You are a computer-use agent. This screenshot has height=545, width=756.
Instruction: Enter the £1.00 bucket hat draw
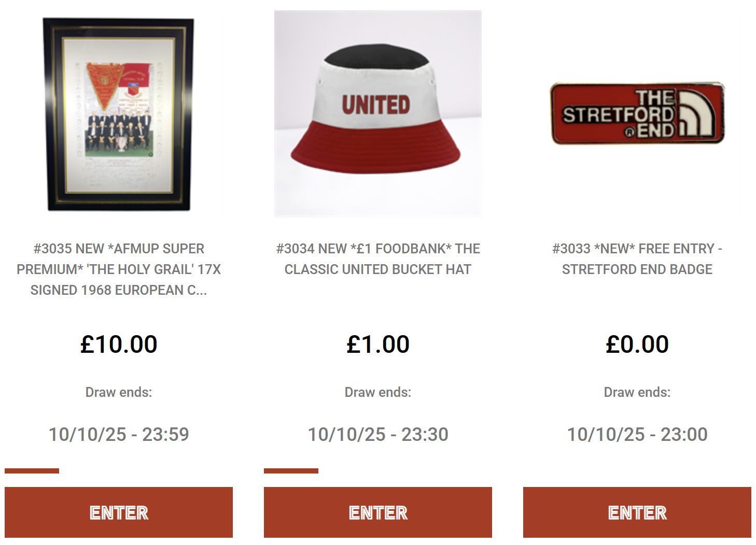pos(378,512)
